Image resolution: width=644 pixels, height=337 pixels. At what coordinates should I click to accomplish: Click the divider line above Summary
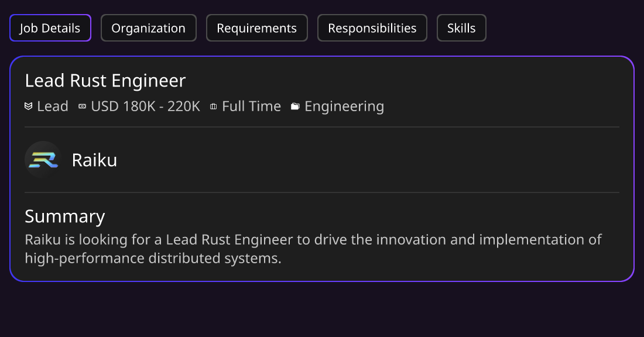[x=322, y=192]
